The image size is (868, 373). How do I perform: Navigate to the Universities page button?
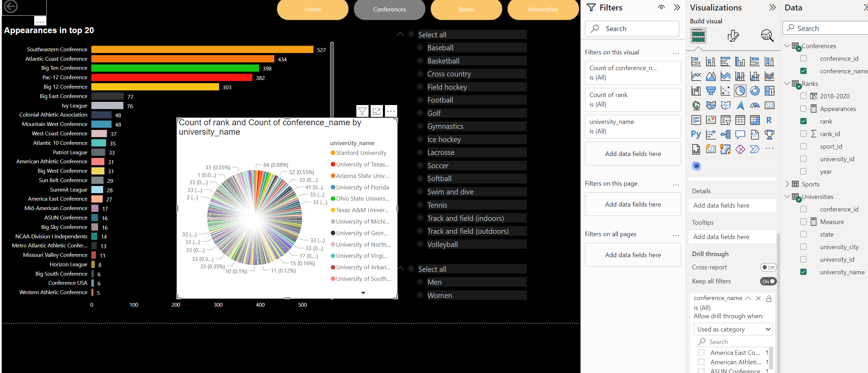click(543, 9)
